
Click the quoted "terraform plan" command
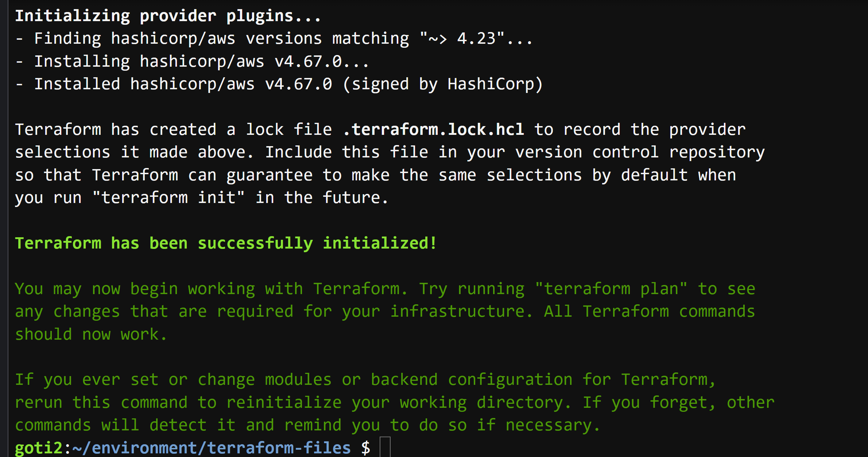(611, 289)
